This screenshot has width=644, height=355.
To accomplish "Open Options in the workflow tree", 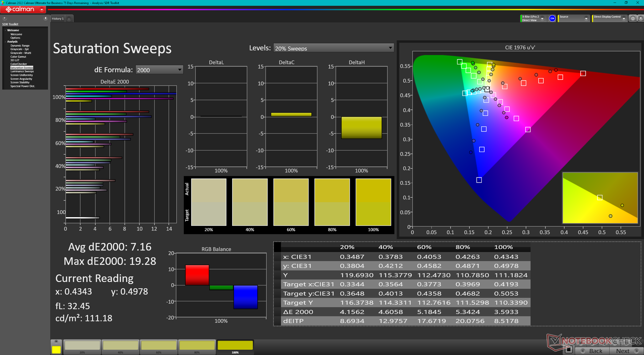I will click(x=15, y=38).
